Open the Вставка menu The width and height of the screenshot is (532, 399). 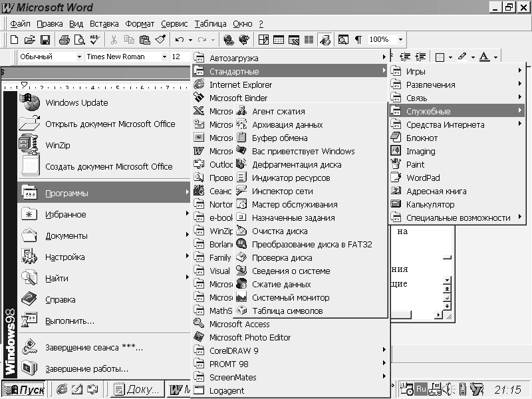click(x=104, y=24)
